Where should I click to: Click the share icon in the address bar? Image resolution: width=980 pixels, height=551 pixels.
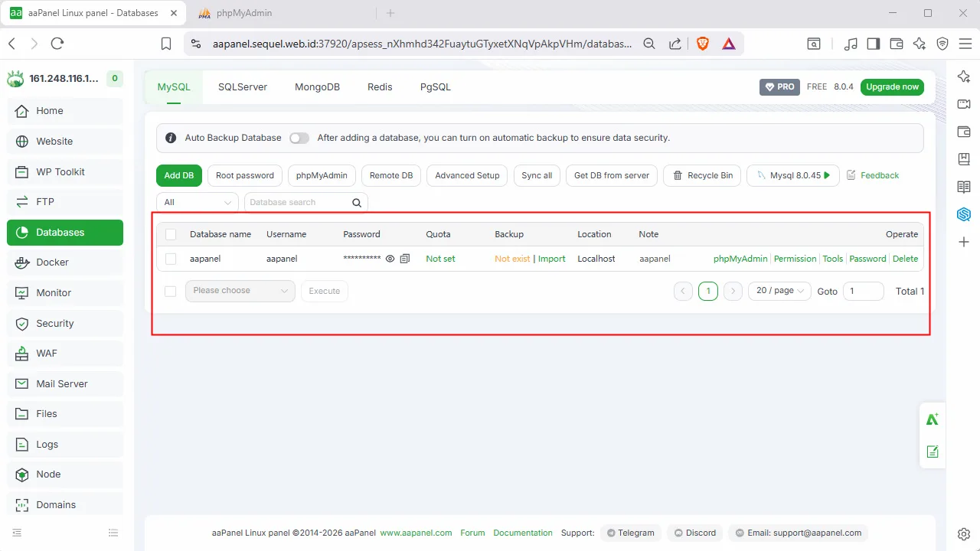(675, 44)
